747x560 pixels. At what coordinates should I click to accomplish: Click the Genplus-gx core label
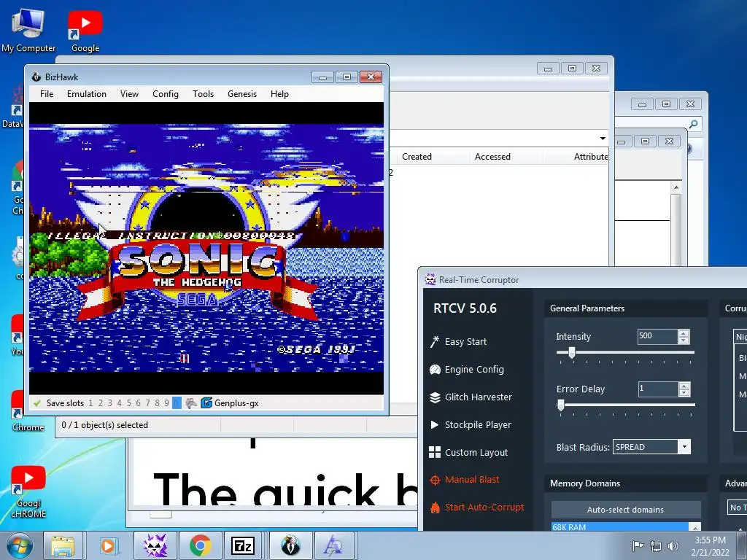tap(236, 402)
